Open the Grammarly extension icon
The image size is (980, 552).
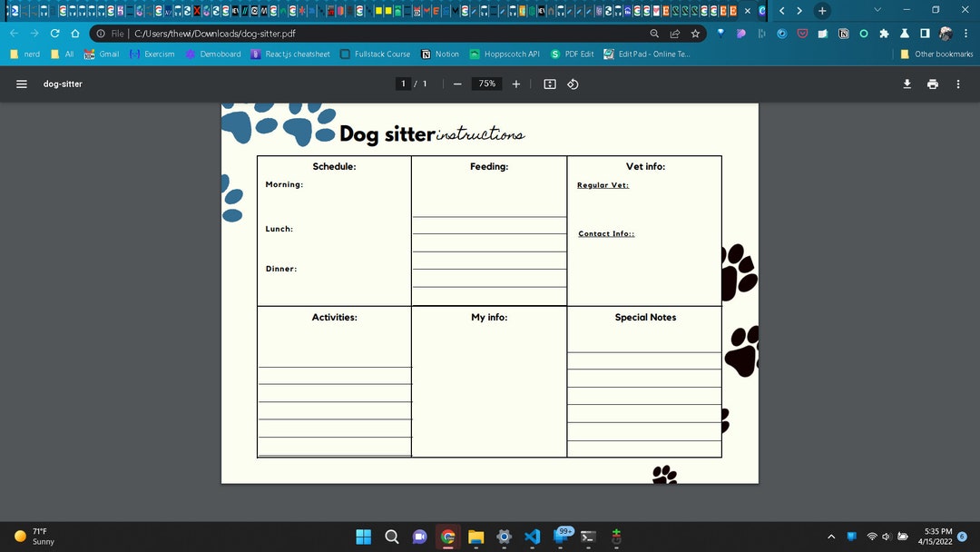[x=863, y=33]
